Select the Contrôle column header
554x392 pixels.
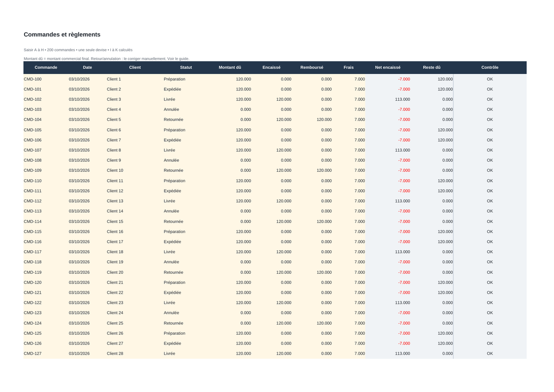pyautogui.click(x=490, y=67)
